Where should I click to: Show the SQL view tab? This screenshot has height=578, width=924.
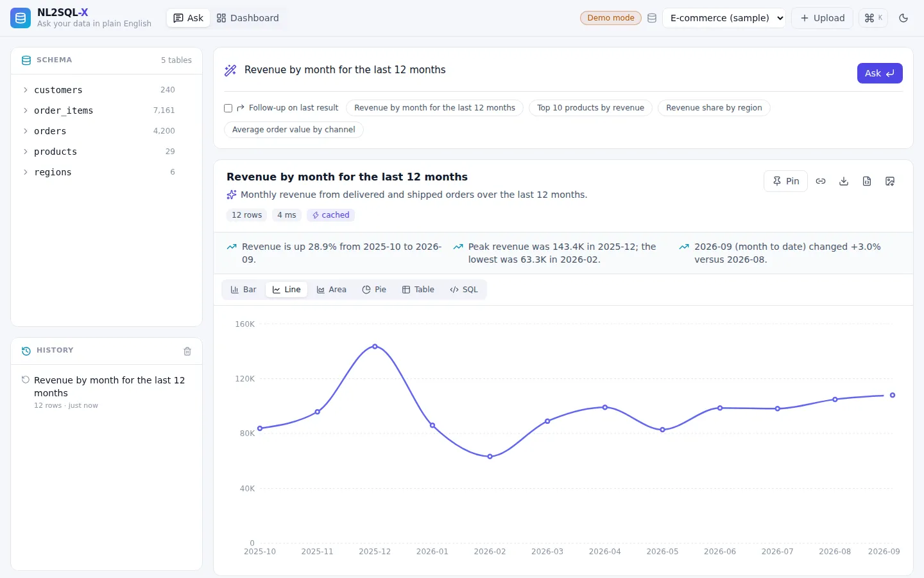pos(464,290)
